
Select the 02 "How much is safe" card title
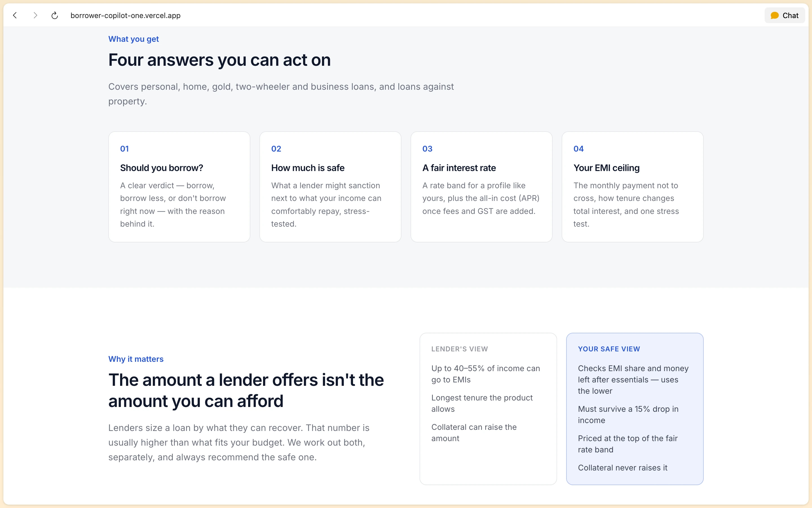pyautogui.click(x=308, y=168)
